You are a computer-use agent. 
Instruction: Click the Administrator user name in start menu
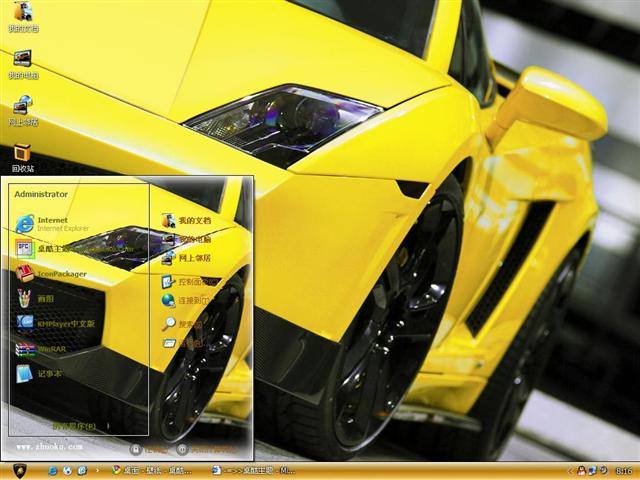(x=41, y=194)
